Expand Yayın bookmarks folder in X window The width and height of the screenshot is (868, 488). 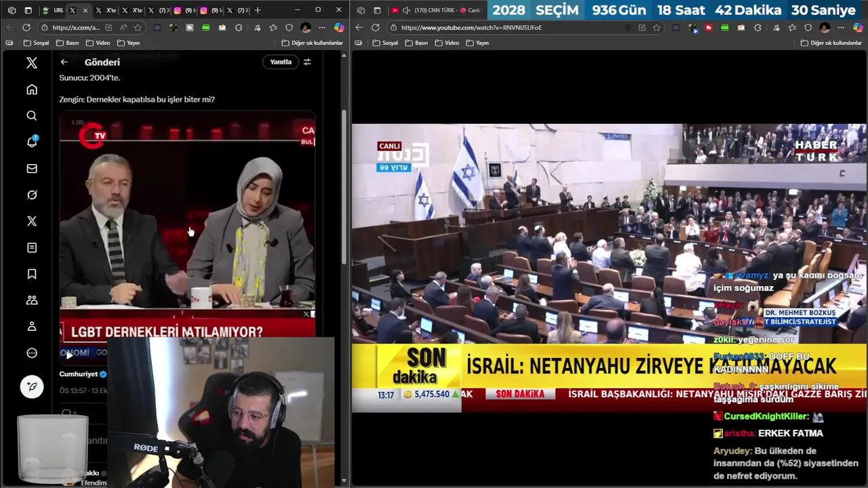pyautogui.click(x=128, y=43)
